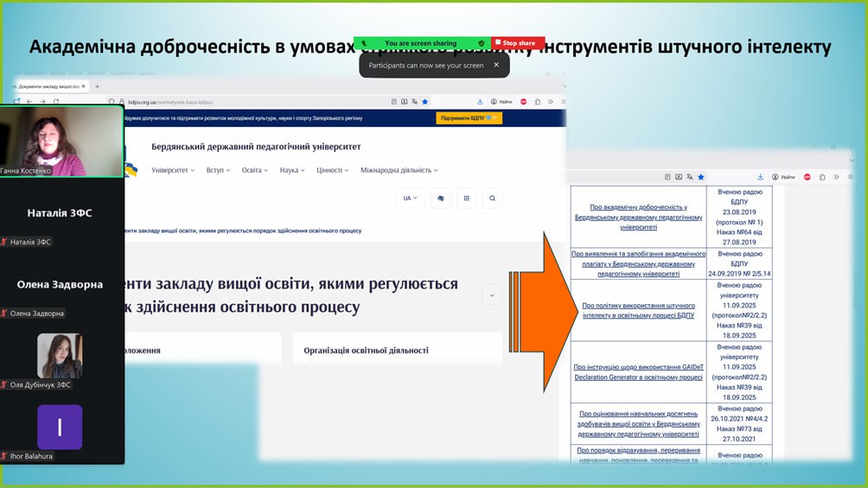Open the Наука navigation menu

pyautogui.click(x=291, y=170)
